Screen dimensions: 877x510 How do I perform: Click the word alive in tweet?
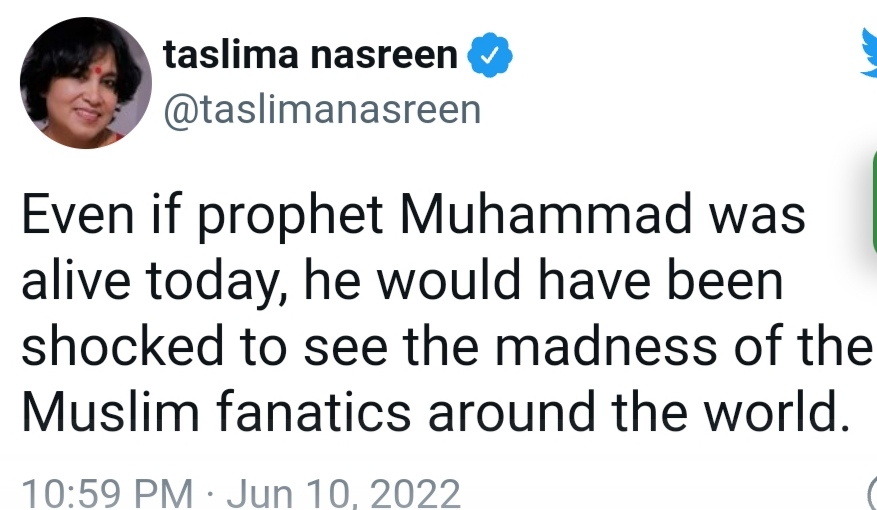click(x=76, y=280)
